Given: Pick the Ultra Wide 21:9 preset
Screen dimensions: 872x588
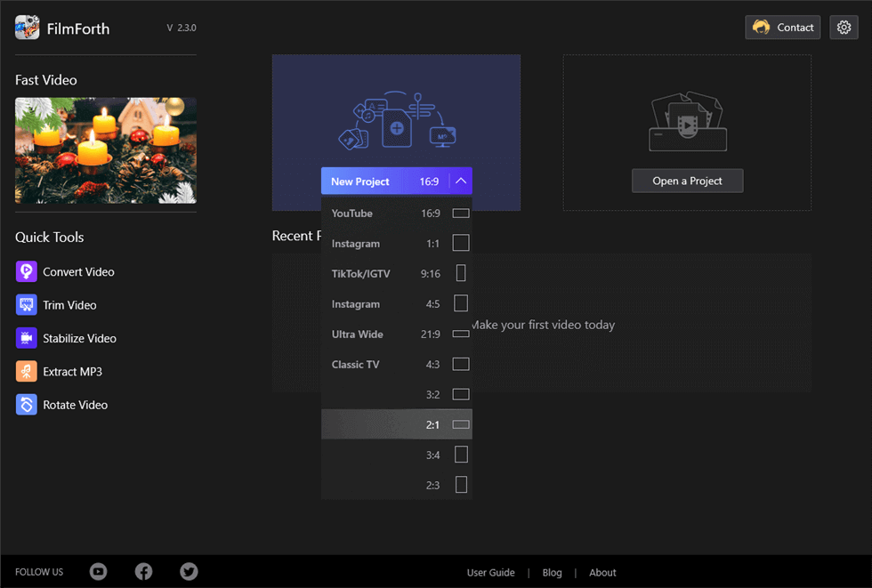Looking at the screenshot, I should (x=397, y=334).
